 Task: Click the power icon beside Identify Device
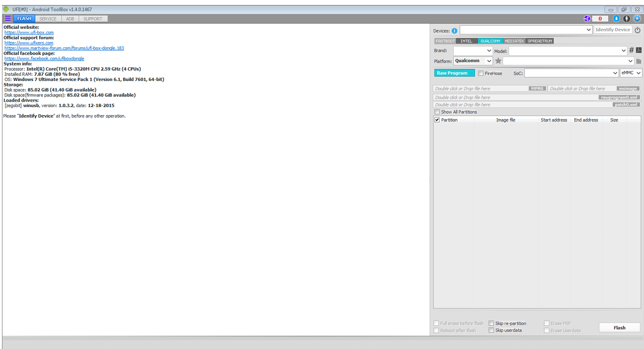coord(637,30)
